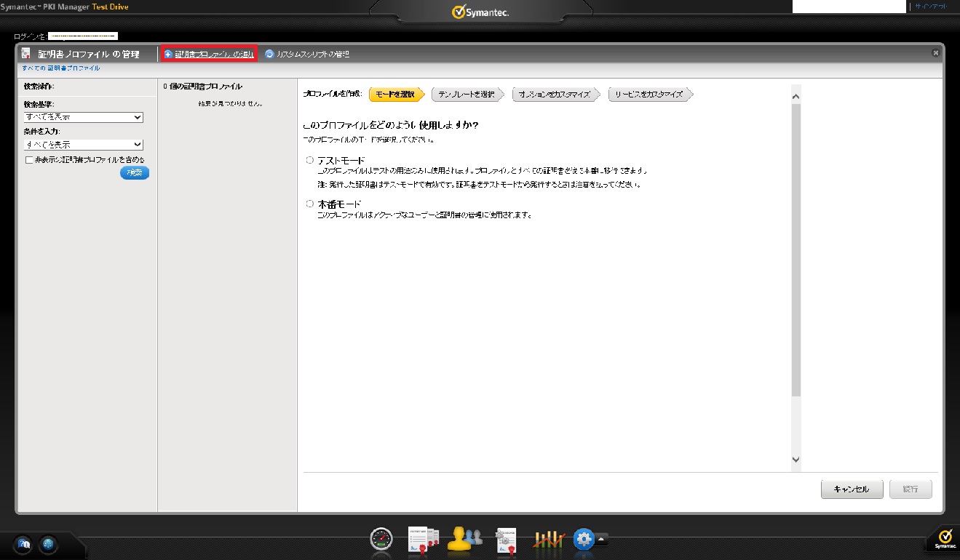Screen dimensions: 960x560
Task: Open the dashboard gauge icon in dock
Action: pos(381,539)
